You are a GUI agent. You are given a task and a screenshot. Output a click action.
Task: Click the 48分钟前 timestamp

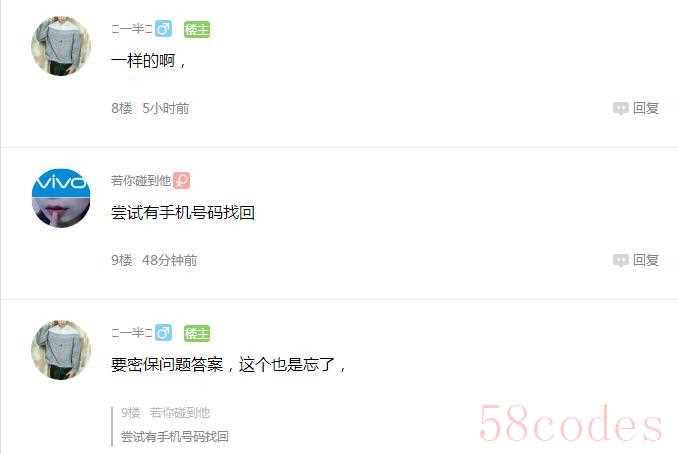tap(170, 260)
